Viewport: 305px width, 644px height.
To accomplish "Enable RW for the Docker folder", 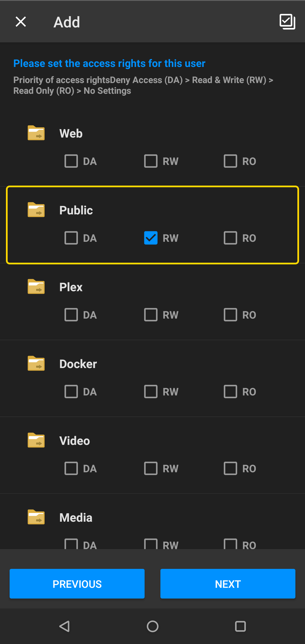I will click(x=151, y=391).
